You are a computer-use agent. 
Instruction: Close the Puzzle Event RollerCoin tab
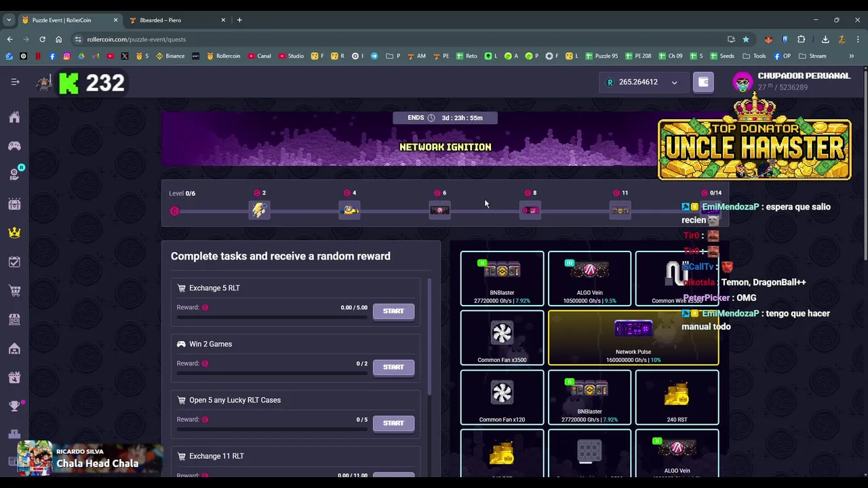pos(115,20)
